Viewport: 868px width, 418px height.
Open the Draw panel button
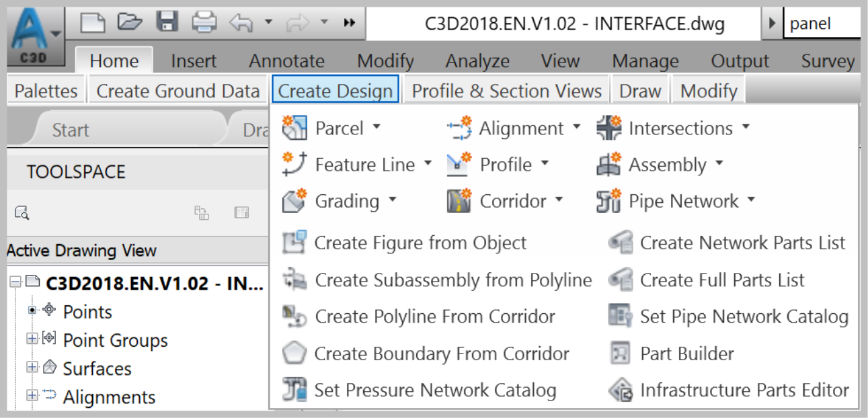(640, 91)
